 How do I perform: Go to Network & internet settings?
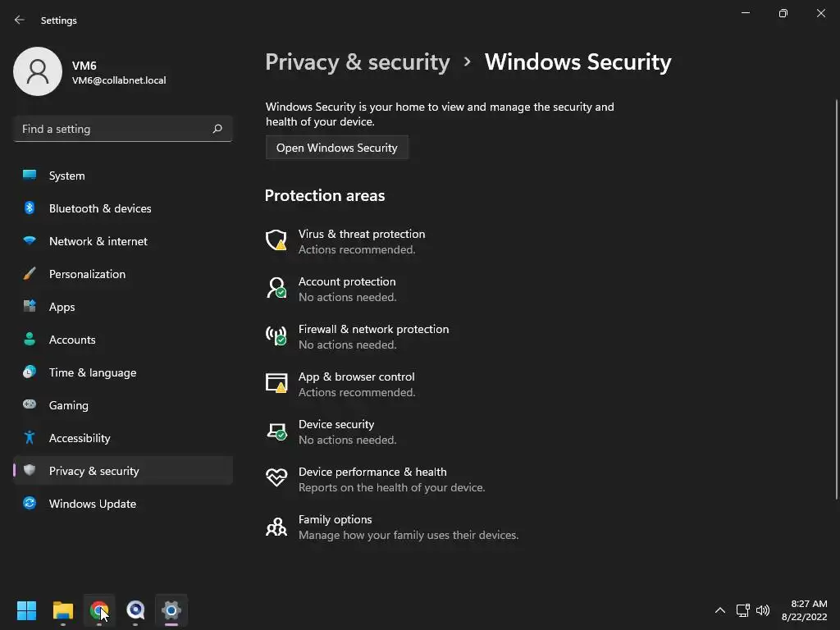coord(98,241)
